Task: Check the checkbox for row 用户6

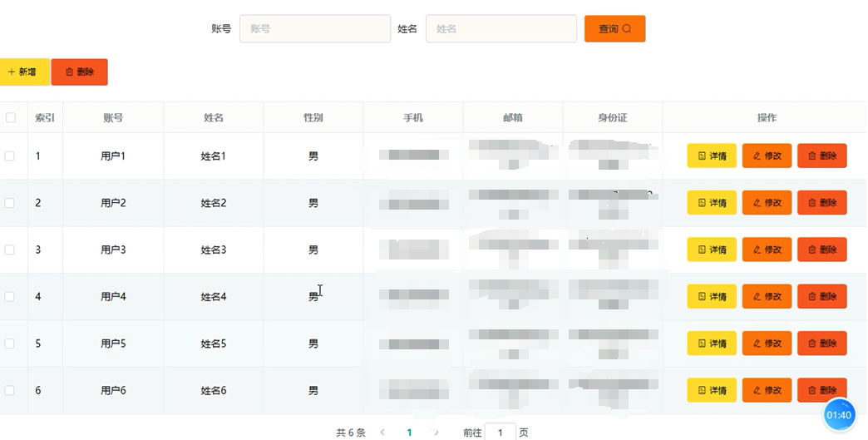Action: [9, 390]
